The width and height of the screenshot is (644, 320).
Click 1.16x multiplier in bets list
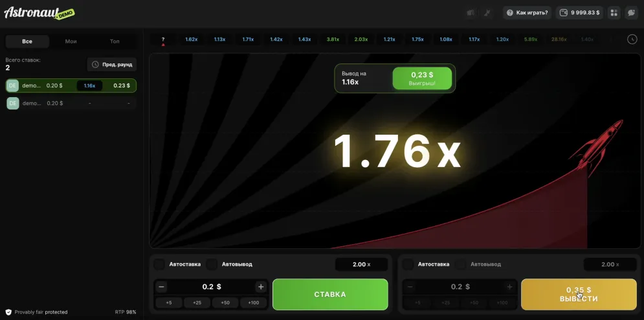[89, 86]
